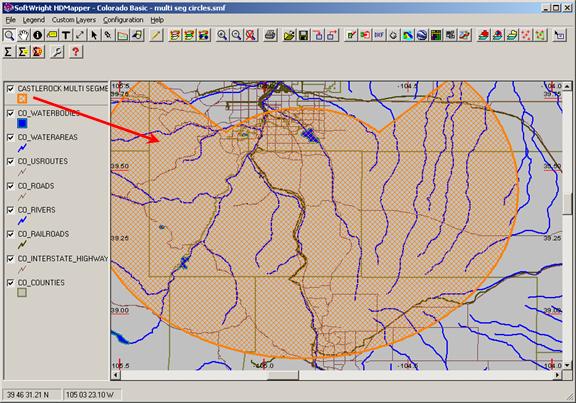This screenshot has height=403, width=576.
Task: Click the vertical scrollbar thumb
Action: coord(567,204)
